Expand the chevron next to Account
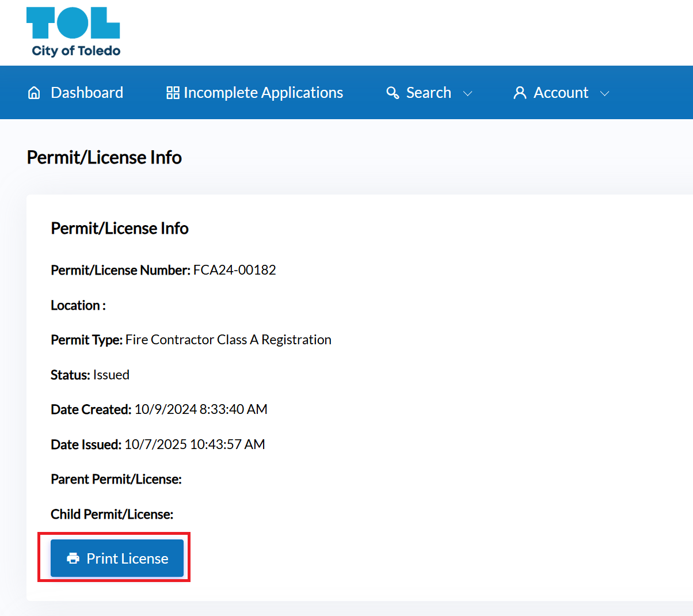The width and height of the screenshot is (693, 616). (604, 93)
